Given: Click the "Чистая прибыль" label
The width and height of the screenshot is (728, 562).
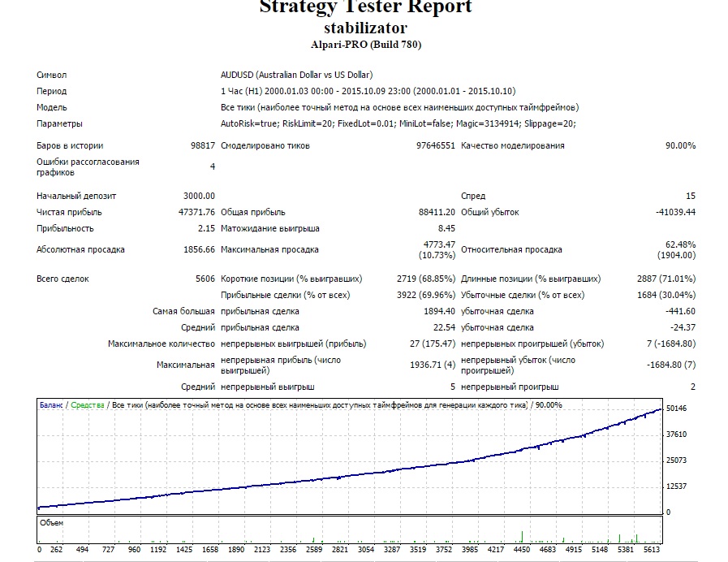Looking at the screenshot, I should click(69, 212).
